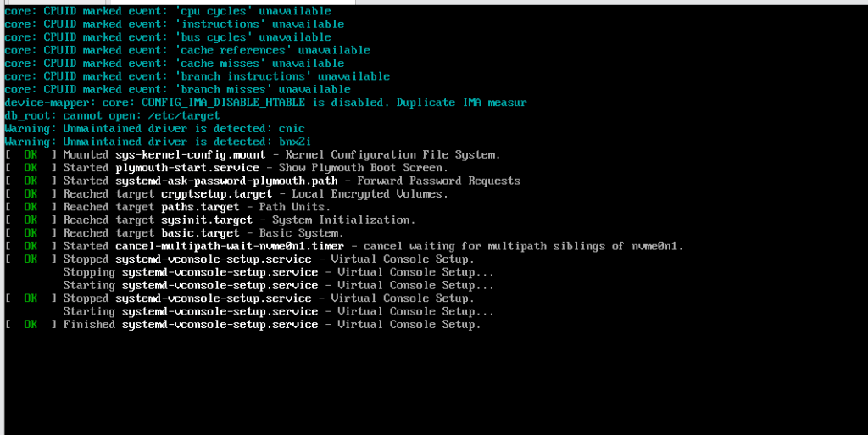Click the Reached target sysinit.target line
This screenshot has height=435, width=868.
click(x=239, y=220)
